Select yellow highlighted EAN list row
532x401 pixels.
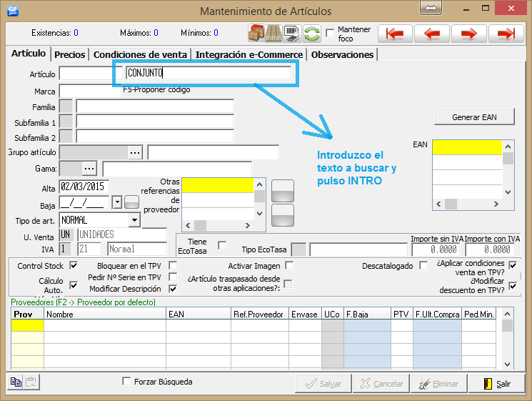(x=467, y=147)
